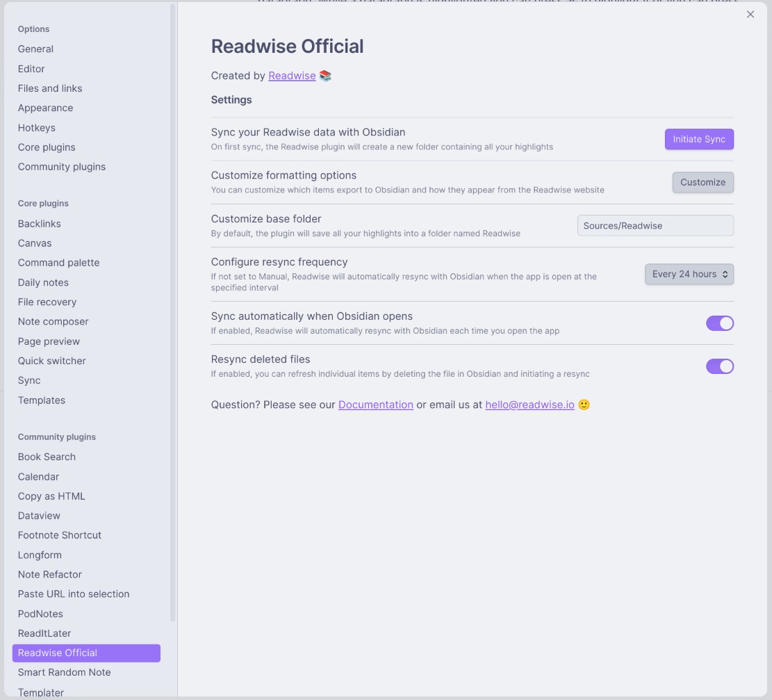Viewport: 772px width, 700px height.
Task: Select Community plugins in the sidebar
Action: [62, 167]
